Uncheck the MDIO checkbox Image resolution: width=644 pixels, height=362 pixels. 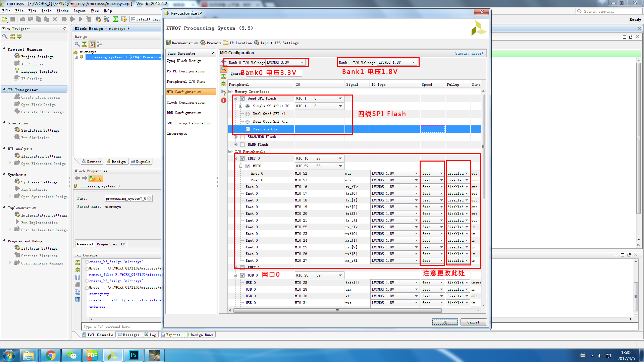(248, 166)
